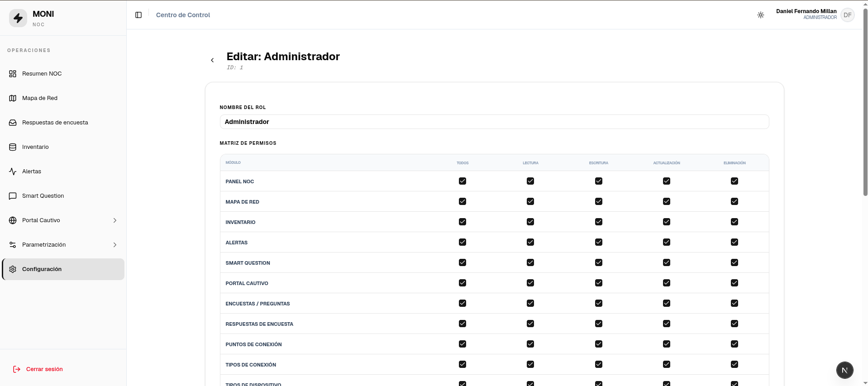Toggle the sidebar panel icon
This screenshot has height=386, width=868.
138,15
